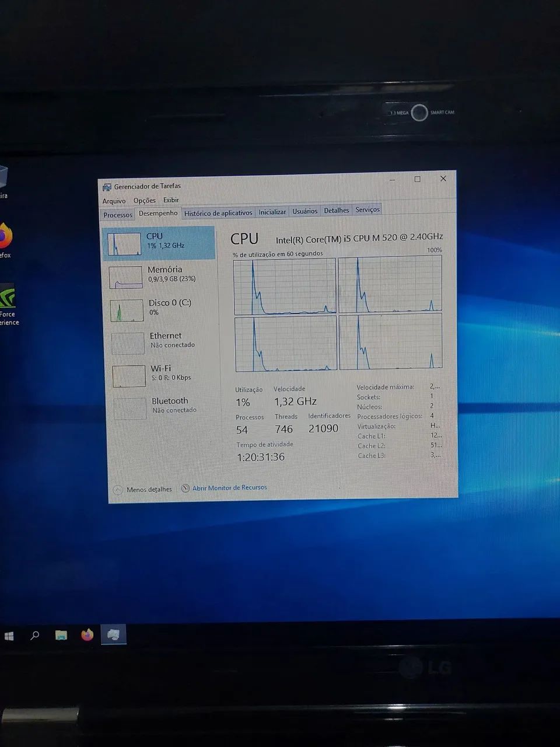The image size is (560, 747).
Task: Close the Gerenciador de Tarefas window
Action: pyautogui.click(x=443, y=179)
